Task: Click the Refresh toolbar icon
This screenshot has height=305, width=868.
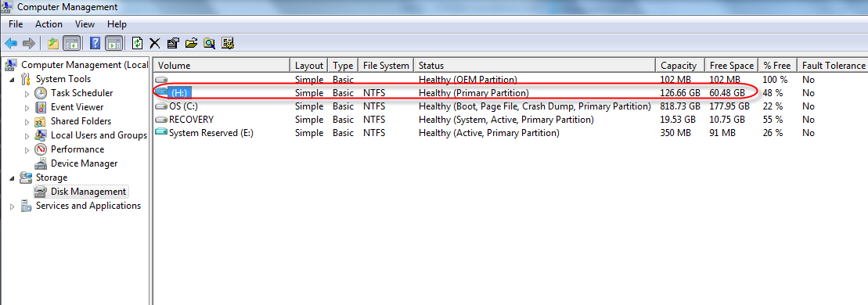Action: (137, 43)
